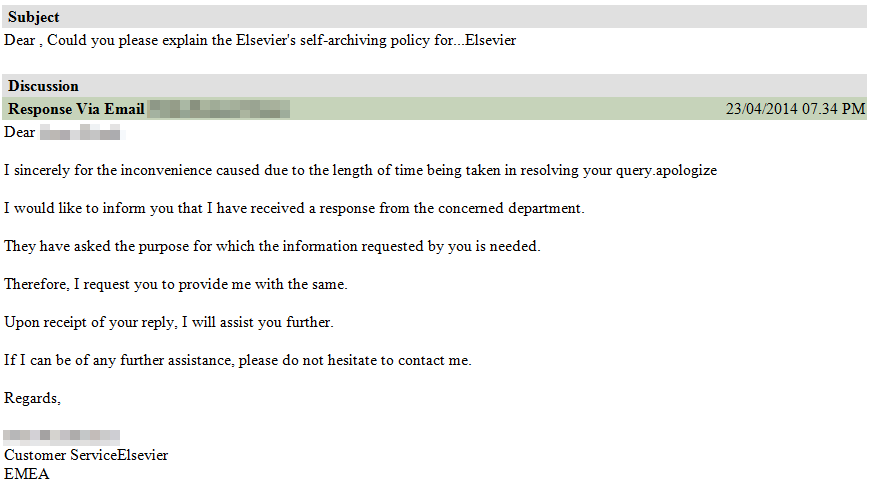Click the "EMEA" text in the signature

tap(27, 474)
